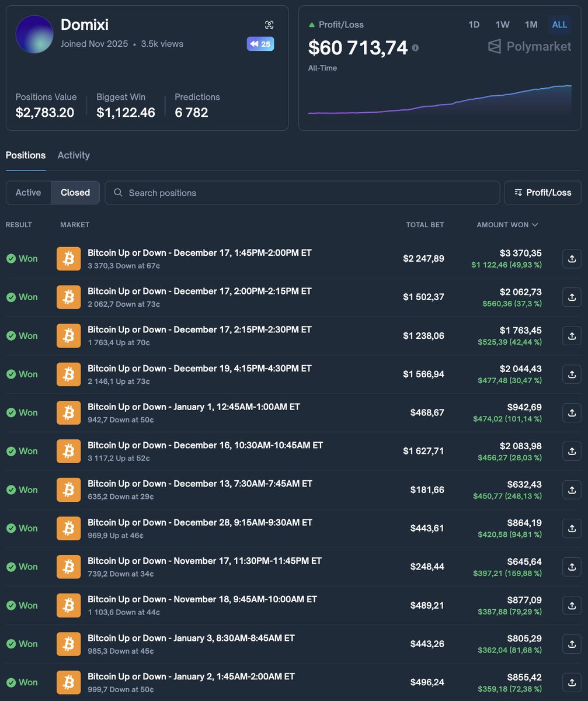Click Bitcoin icon of January 2, 1:45AM market
588x701 pixels.
pyautogui.click(x=69, y=683)
